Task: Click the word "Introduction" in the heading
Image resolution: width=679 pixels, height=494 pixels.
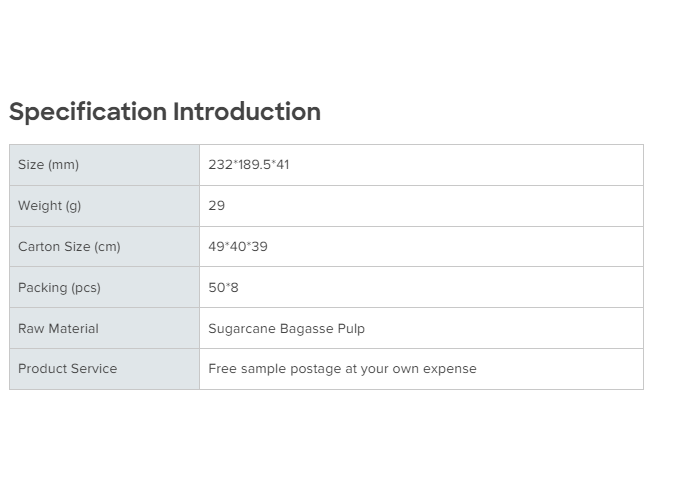Action: point(247,111)
